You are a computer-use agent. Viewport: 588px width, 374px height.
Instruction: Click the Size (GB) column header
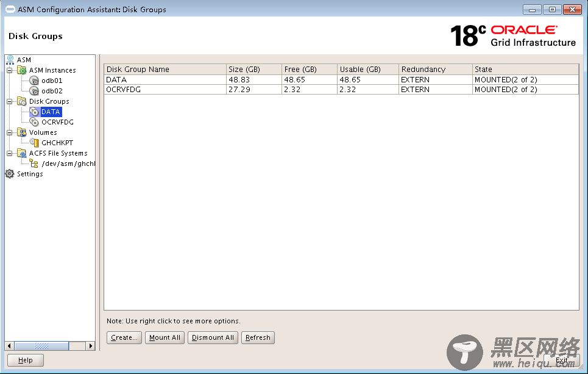pyautogui.click(x=254, y=69)
